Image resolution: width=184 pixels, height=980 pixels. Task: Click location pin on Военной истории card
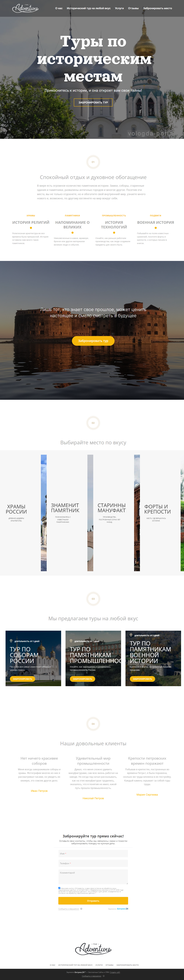131,635
